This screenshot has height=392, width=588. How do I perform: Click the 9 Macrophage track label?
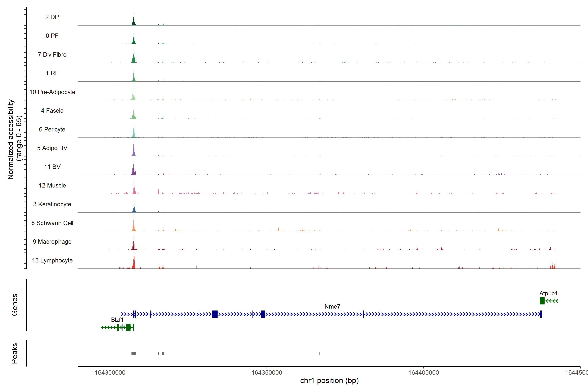(52, 242)
